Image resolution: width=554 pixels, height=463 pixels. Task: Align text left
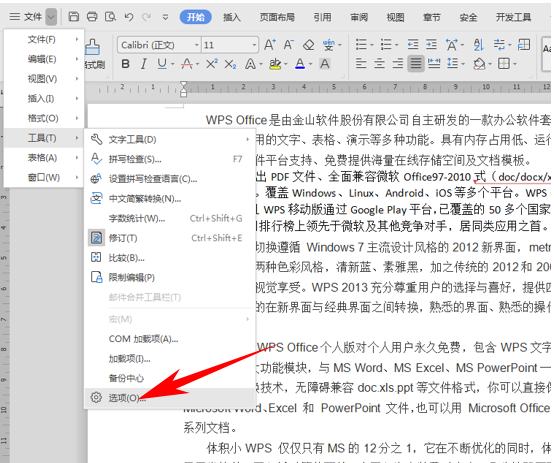pyautogui.click(x=361, y=64)
